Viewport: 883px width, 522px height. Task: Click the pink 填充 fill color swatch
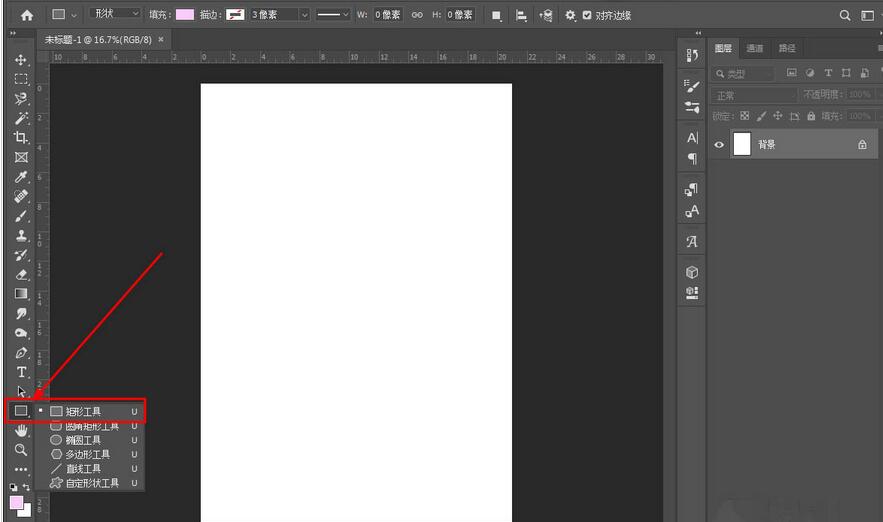click(185, 15)
